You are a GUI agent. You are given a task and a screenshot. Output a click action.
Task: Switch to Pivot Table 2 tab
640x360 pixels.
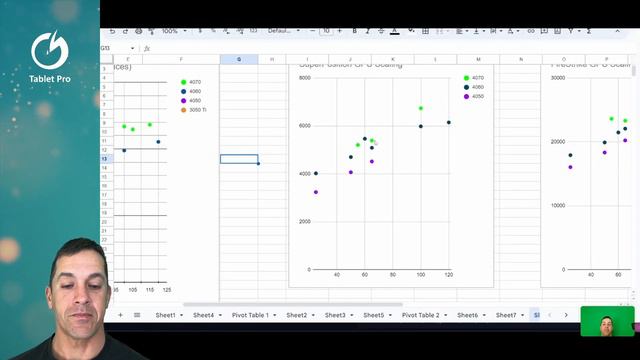point(420,315)
